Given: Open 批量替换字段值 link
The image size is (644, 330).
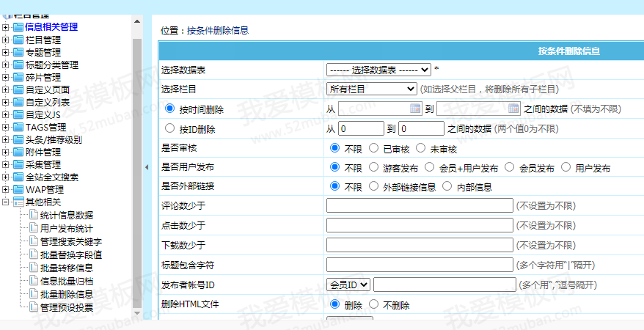Looking at the screenshot, I should tap(71, 254).
